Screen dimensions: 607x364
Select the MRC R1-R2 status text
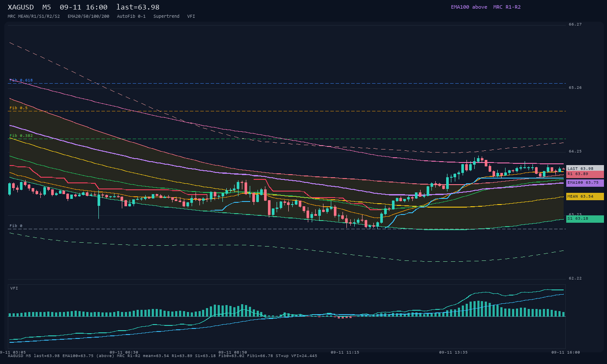click(x=507, y=7)
